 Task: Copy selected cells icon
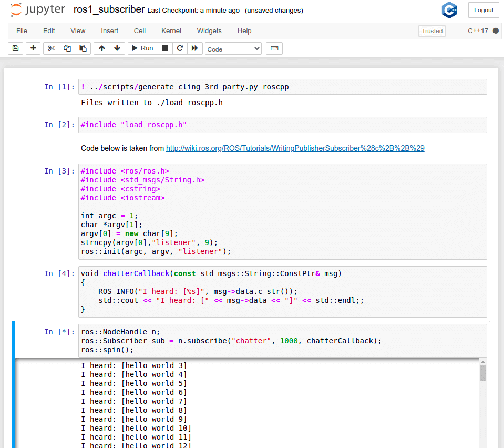67,48
